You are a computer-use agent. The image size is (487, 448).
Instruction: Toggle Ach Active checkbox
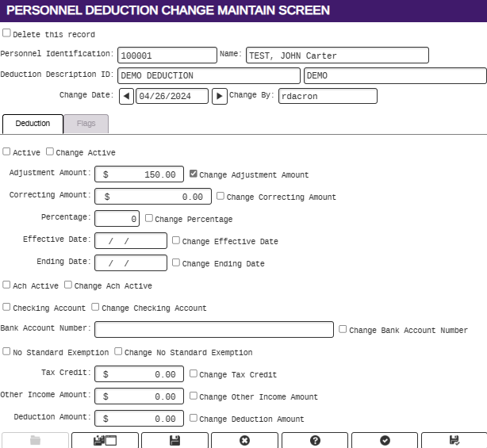[x=6, y=285]
